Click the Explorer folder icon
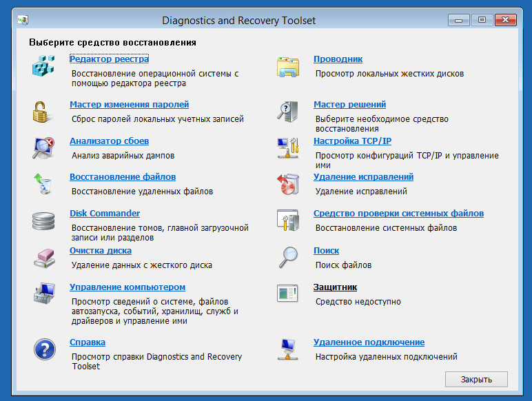 (288, 67)
